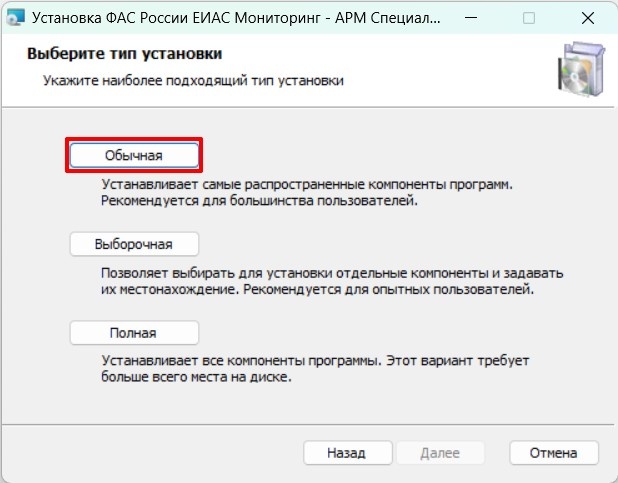Image resolution: width=618 pixels, height=483 pixels.
Task: Choose the Обычная installation type
Action: point(134,155)
